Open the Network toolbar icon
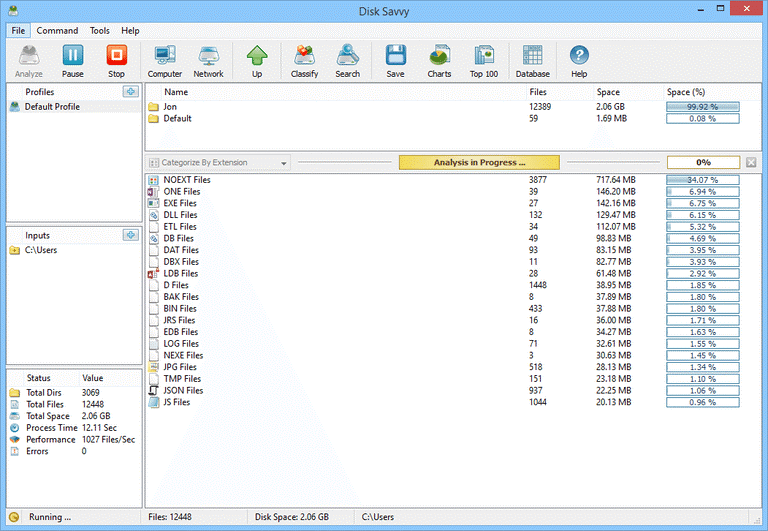 (208, 61)
